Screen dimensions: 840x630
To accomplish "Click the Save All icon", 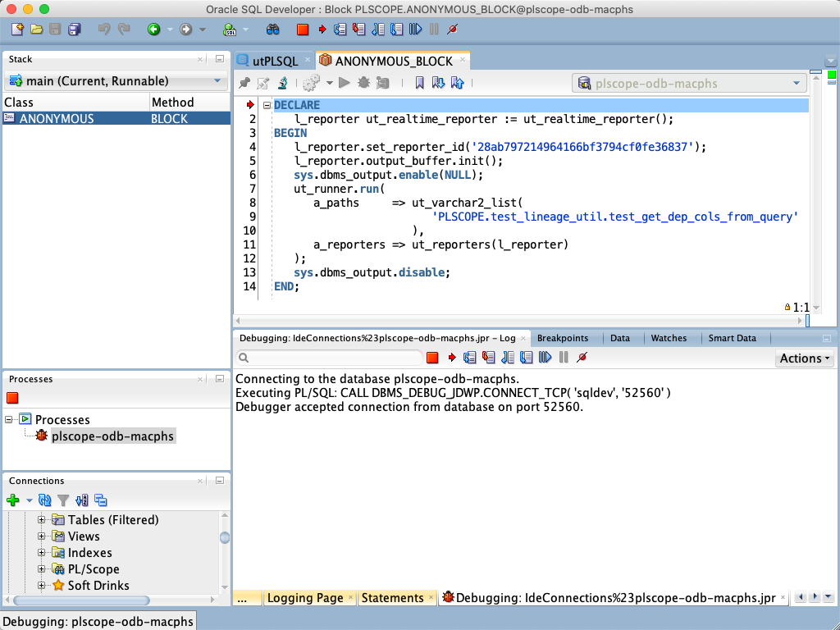I will point(75,29).
